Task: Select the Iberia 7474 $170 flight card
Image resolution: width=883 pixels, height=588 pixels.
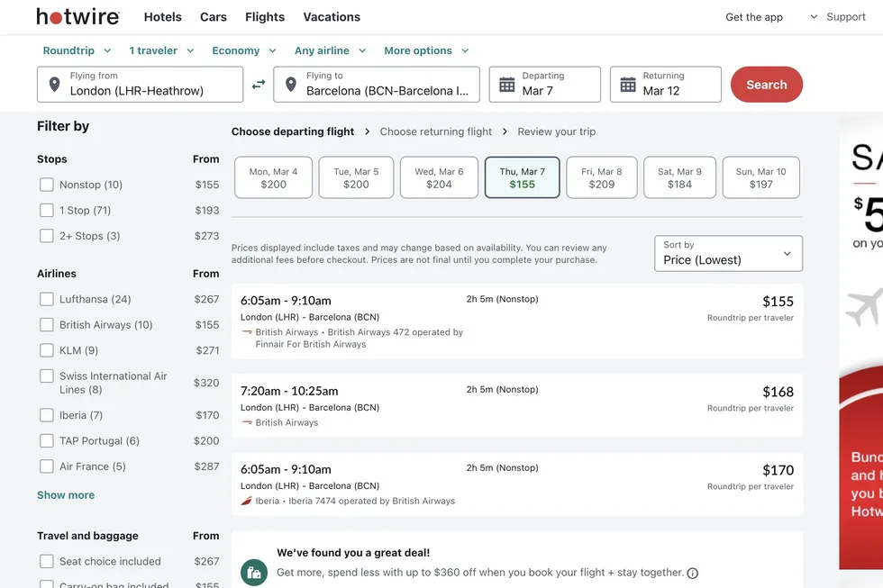Action: coord(517,484)
